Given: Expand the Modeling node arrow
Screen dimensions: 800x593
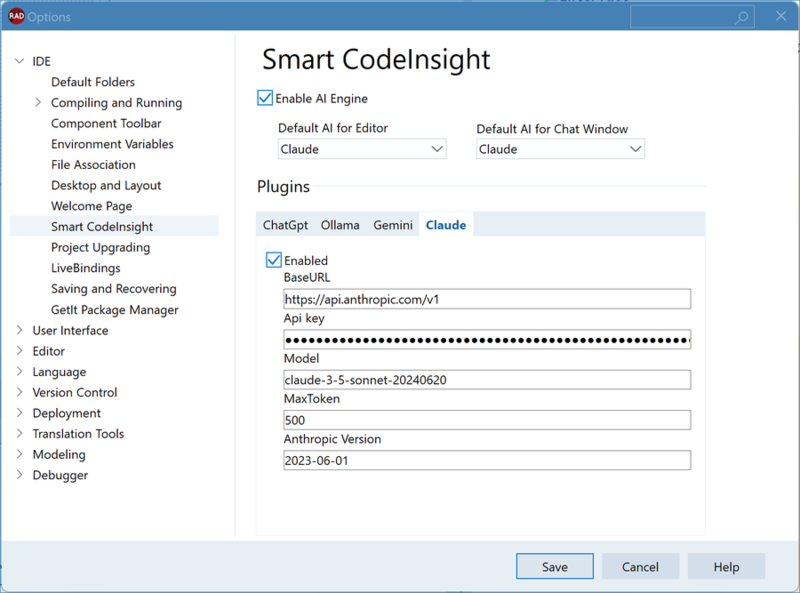Looking at the screenshot, I should (x=19, y=454).
